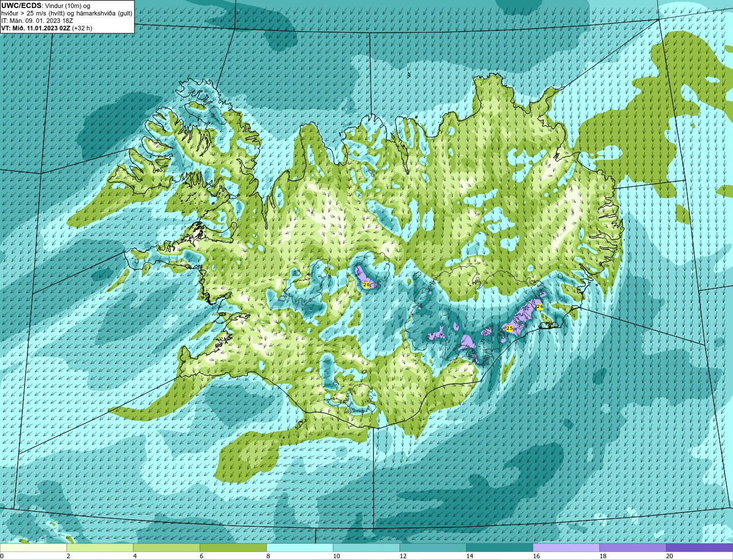Click the legend scale label "0"

2,556
